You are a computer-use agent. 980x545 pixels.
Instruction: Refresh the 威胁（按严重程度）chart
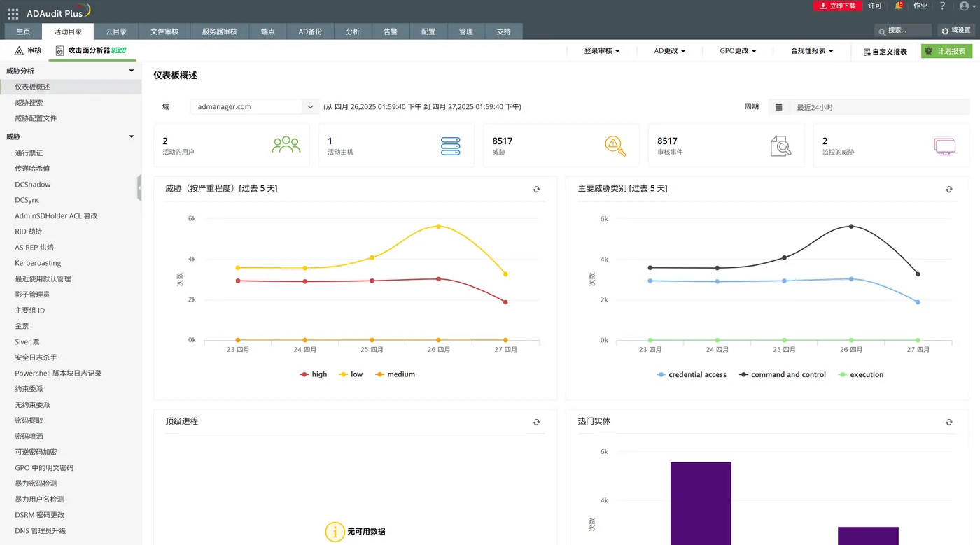pyautogui.click(x=537, y=189)
